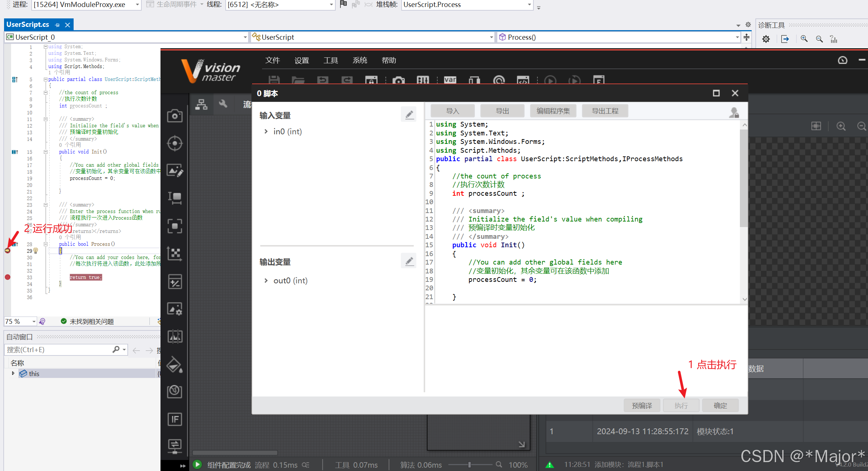This screenshot has width=868, height=471.
Task: Click the 导出工程 button
Action: pyautogui.click(x=604, y=111)
